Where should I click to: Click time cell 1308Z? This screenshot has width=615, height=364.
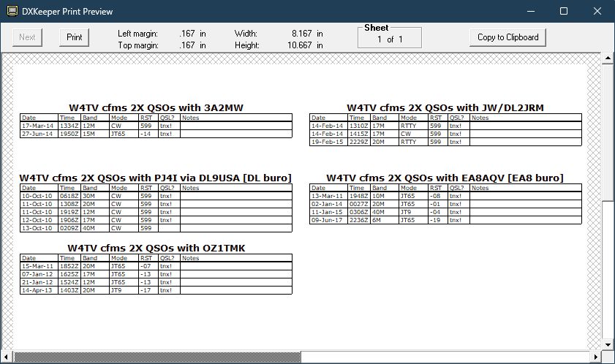[69, 204]
